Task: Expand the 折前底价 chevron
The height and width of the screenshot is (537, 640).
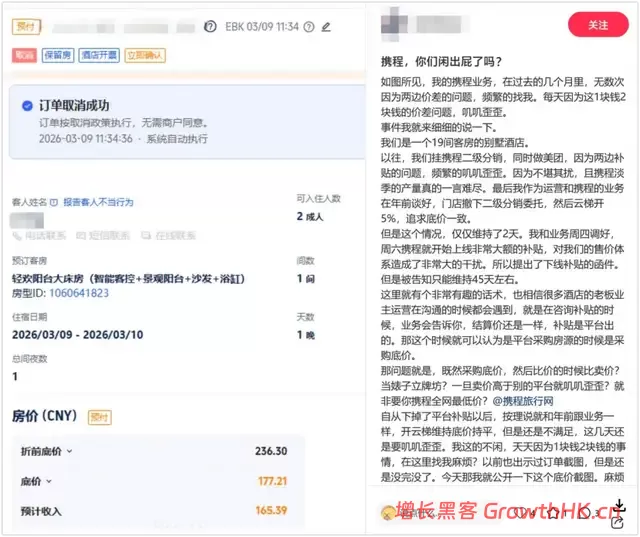Action: 69,451
